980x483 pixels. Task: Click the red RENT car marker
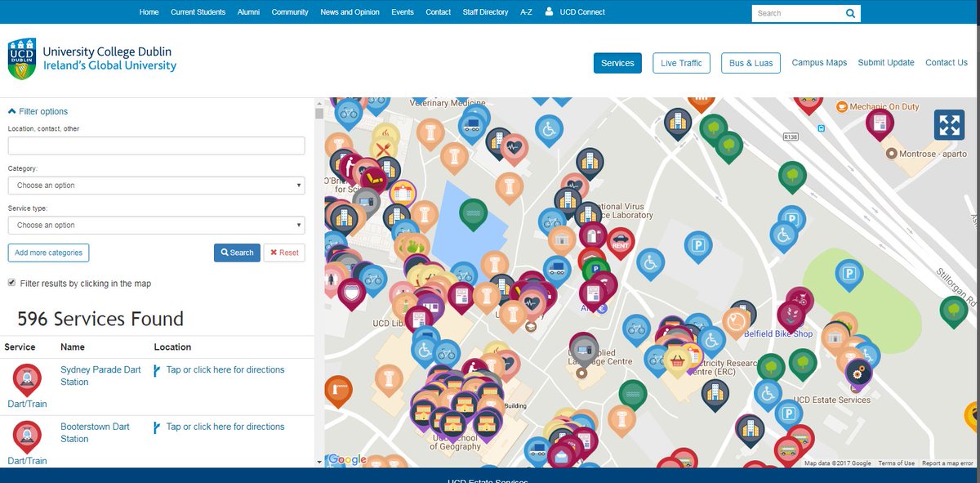[621, 242]
